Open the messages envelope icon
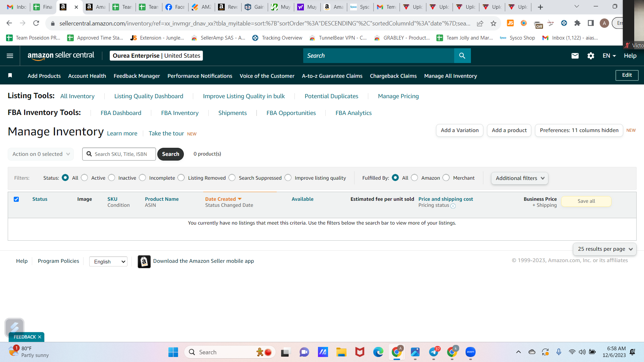The height and width of the screenshot is (362, 644). [x=575, y=56]
